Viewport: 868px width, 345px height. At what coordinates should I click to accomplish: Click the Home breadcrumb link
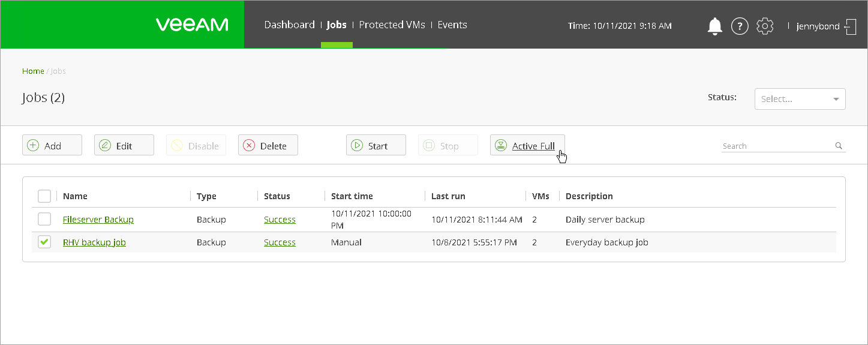coord(33,71)
